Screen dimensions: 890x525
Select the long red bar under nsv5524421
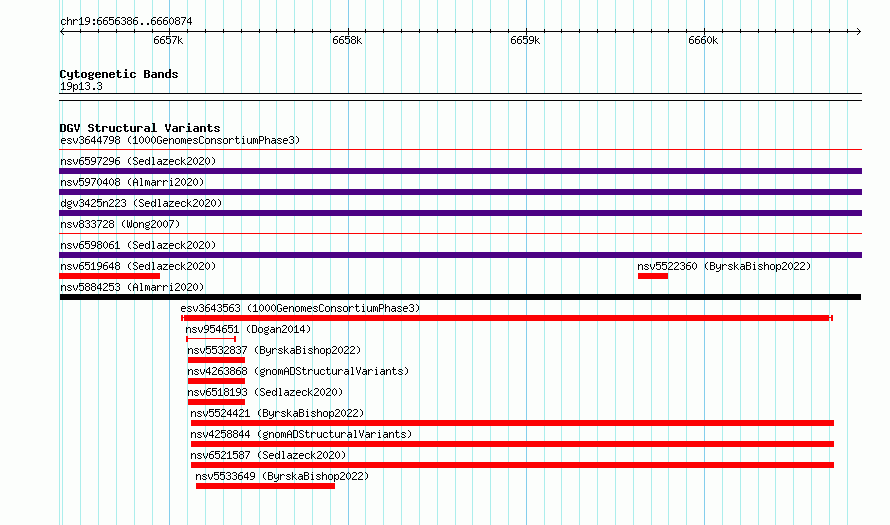pos(513,423)
